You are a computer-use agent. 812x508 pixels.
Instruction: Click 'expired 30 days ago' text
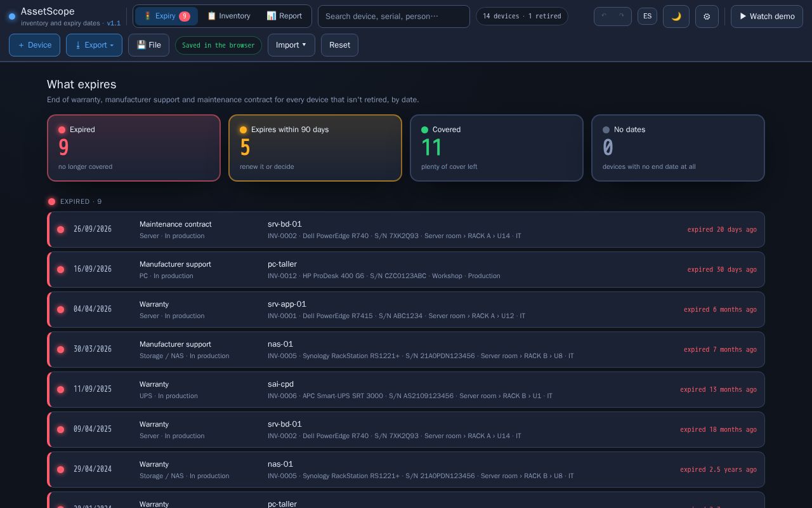[722, 269]
